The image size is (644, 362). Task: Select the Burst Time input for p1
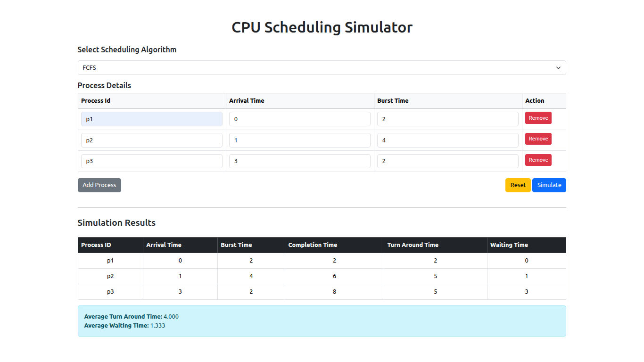[x=448, y=119]
